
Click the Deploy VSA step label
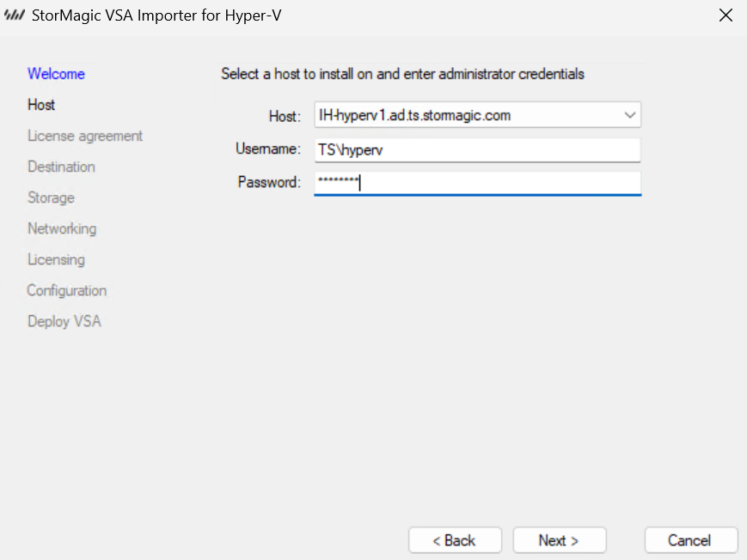64,322
